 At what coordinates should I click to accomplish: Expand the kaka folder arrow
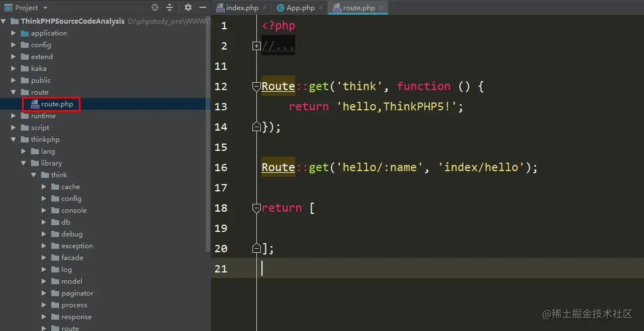click(x=14, y=69)
